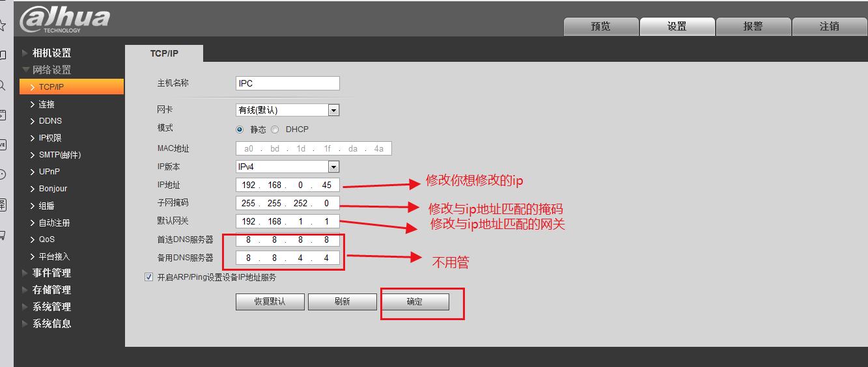
Task: Click the last octet of 默认网关
Action: click(x=326, y=221)
